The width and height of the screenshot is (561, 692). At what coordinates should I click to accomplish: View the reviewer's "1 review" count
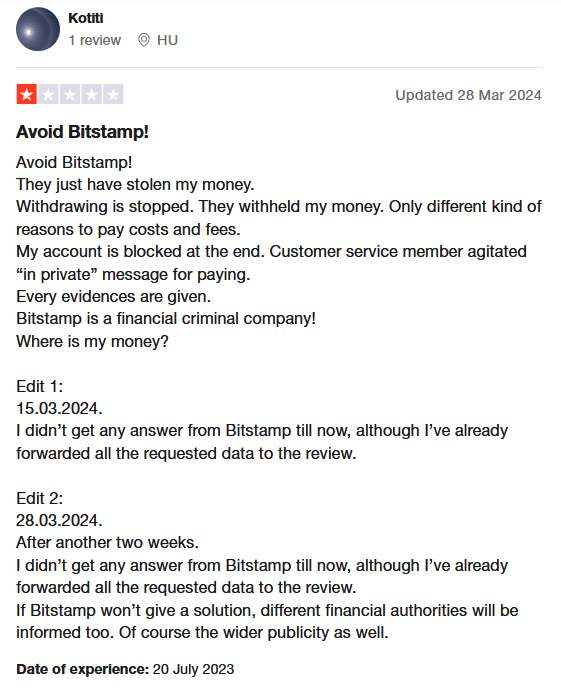click(x=94, y=40)
